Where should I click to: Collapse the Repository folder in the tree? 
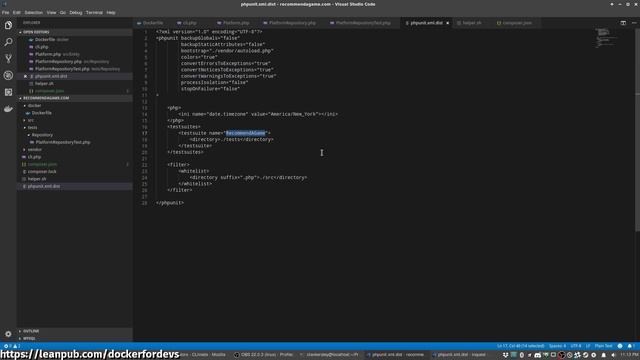[42, 135]
